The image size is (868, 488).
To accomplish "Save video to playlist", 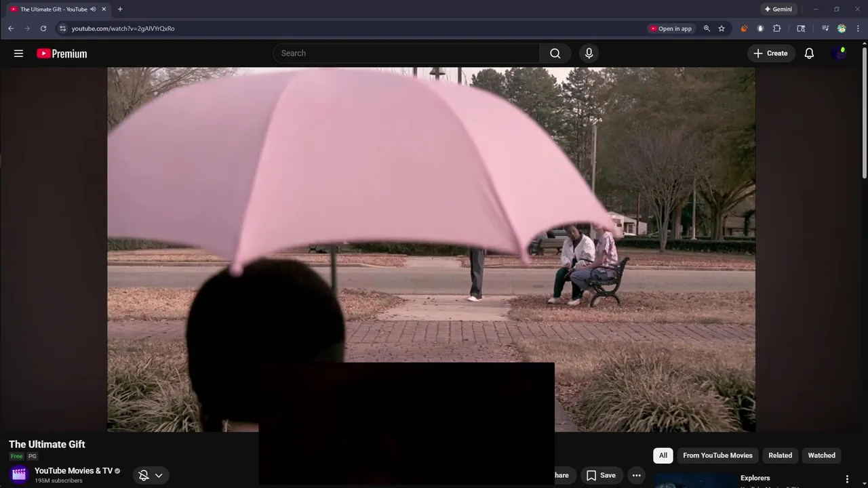I will pos(601,475).
